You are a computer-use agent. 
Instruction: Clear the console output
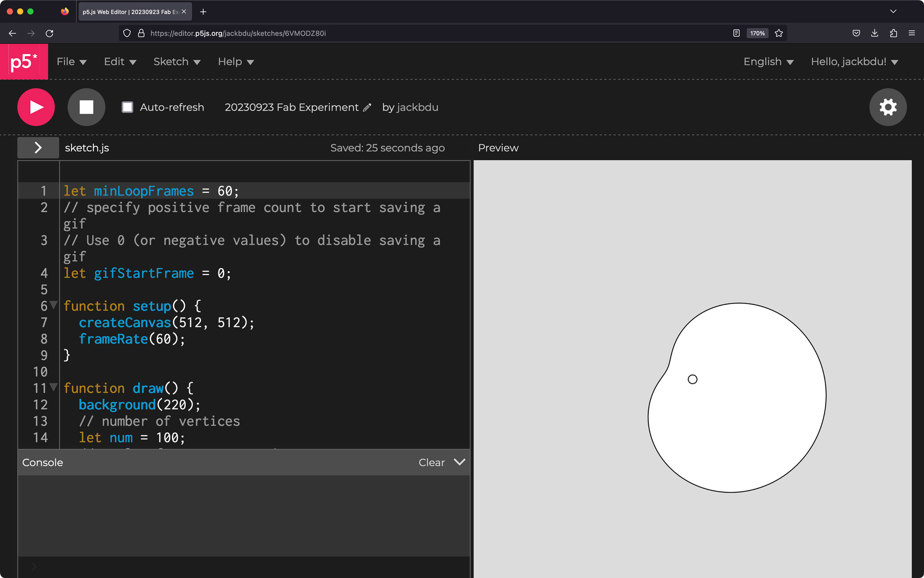(x=431, y=462)
